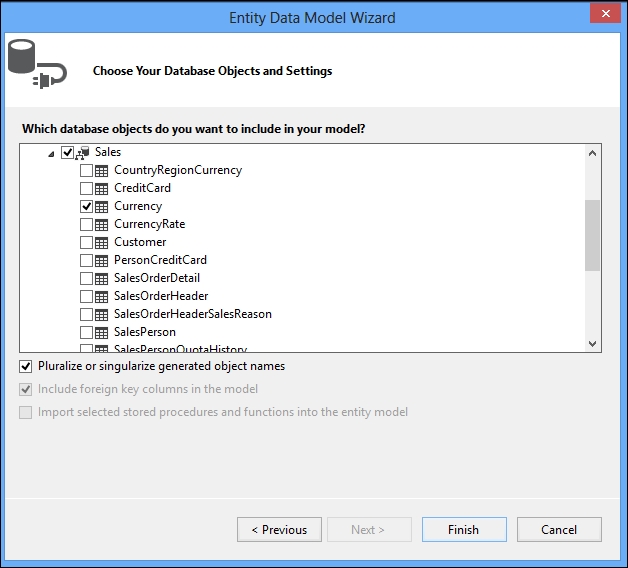Screen dimensions: 628x568
Task: Collapse the Sales schema node
Action: (x=51, y=154)
